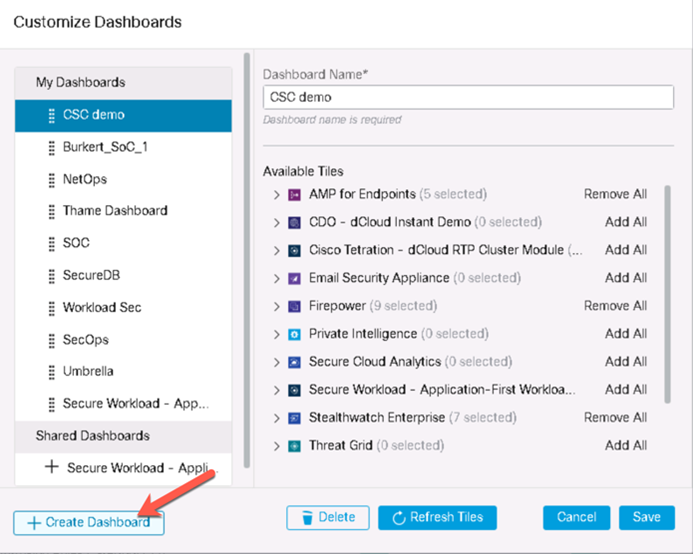This screenshot has width=693, height=554.
Task: Select the Workload Sec dashboard
Action: (123, 308)
